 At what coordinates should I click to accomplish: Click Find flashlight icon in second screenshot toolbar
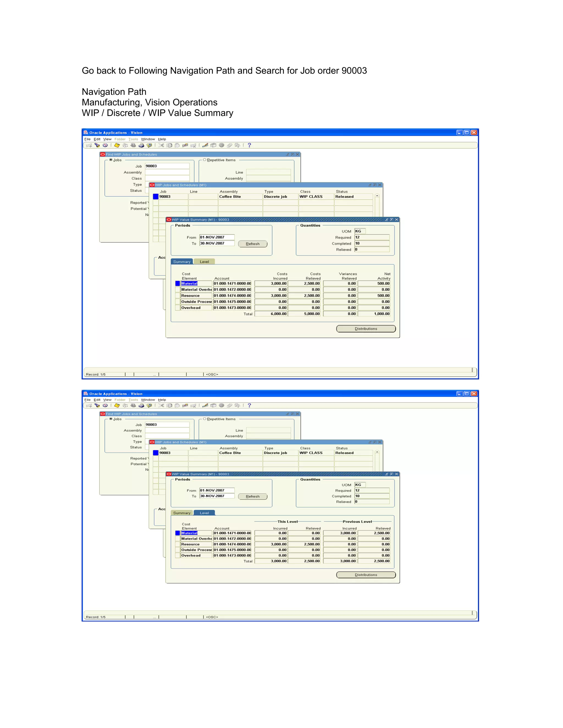97,406
